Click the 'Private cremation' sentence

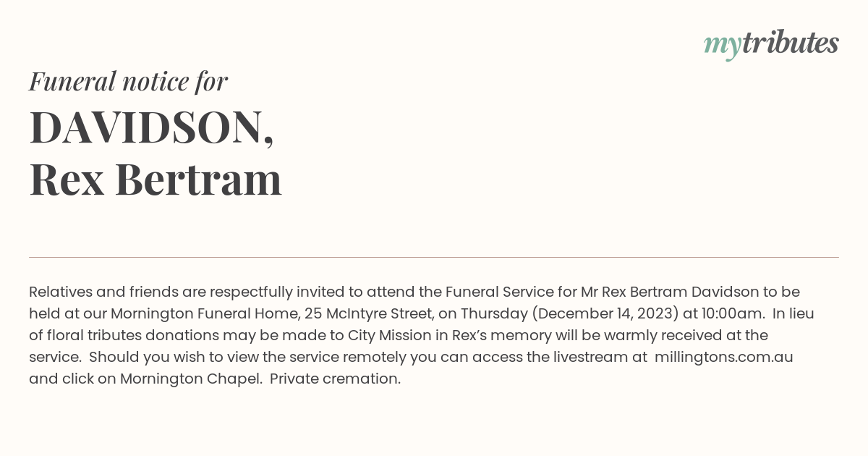tap(335, 379)
